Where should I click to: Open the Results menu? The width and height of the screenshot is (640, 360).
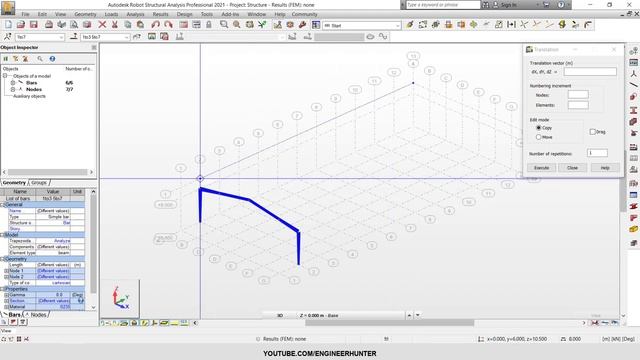click(160, 14)
